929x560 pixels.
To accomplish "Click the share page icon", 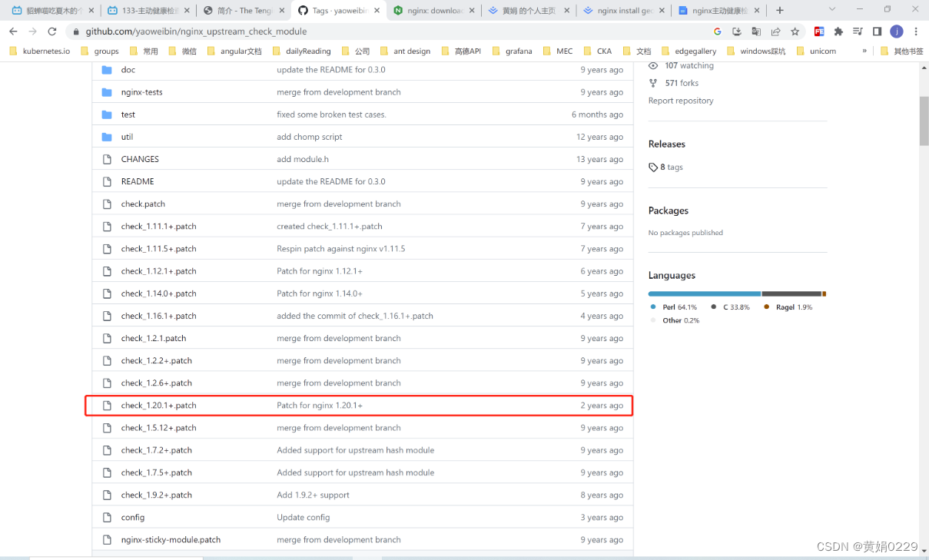I will click(775, 31).
